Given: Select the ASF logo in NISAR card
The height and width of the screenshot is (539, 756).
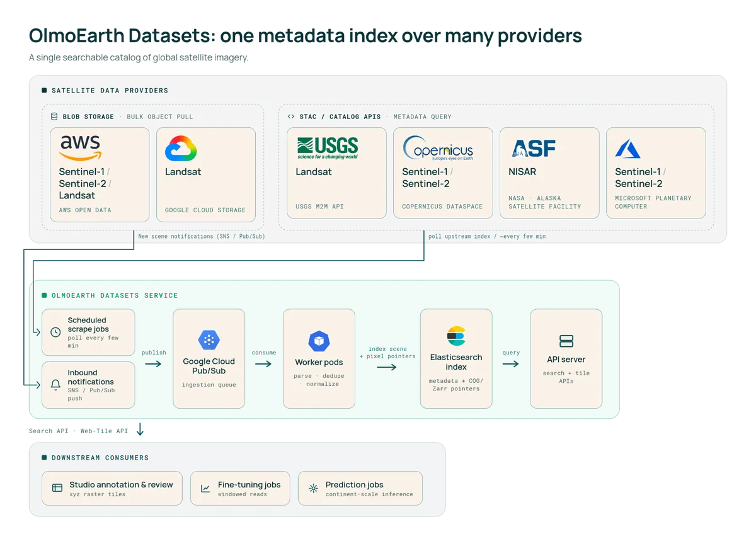Looking at the screenshot, I should pyautogui.click(x=534, y=149).
